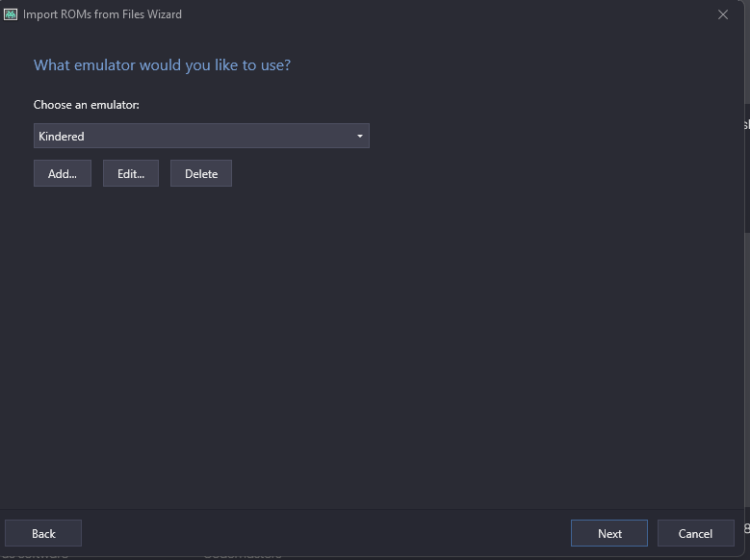The image size is (750, 560).
Task: Delete the selected emulator
Action: pos(201,174)
